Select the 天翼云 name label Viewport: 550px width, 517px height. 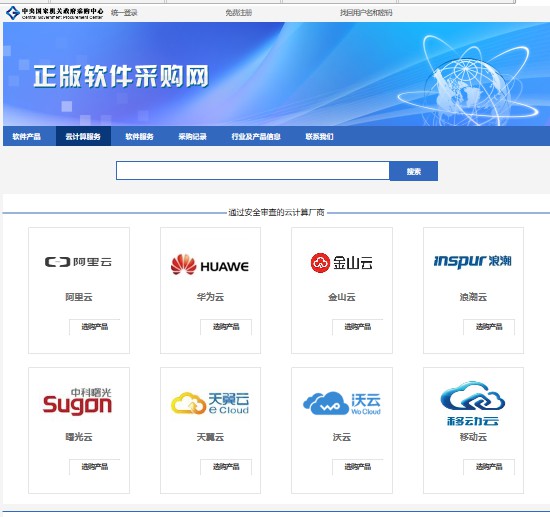click(x=210, y=437)
